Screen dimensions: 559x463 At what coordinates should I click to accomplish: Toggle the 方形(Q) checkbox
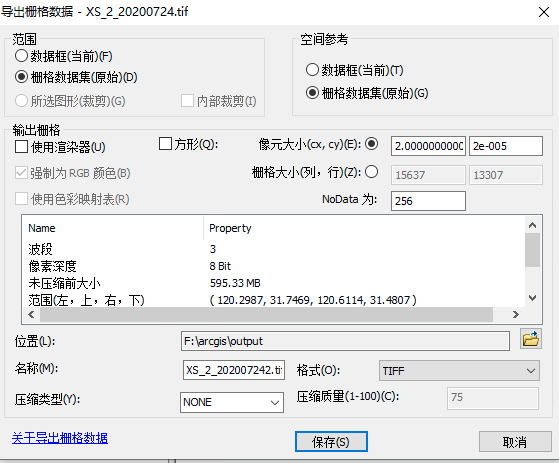[165, 144]
